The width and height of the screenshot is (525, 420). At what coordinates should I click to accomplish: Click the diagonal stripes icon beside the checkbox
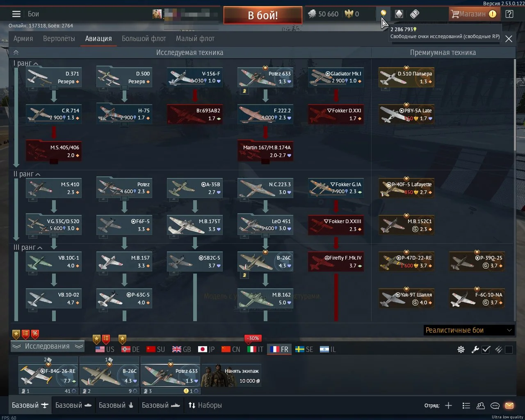pos(499,349)
